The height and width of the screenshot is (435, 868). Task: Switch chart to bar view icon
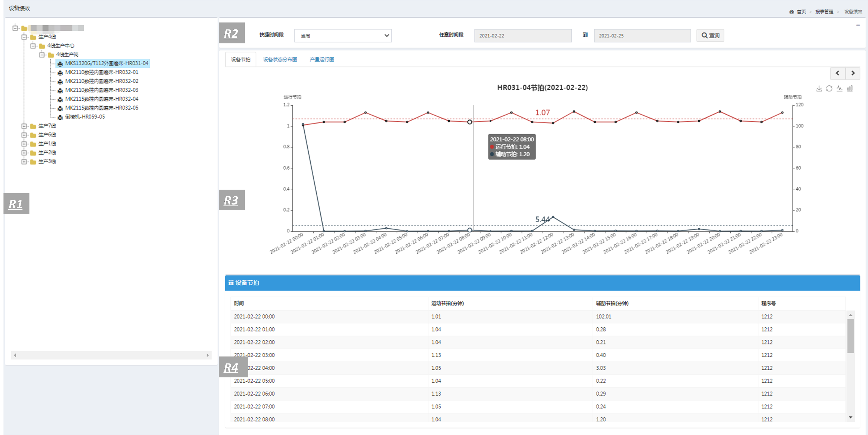coord(850,88)
